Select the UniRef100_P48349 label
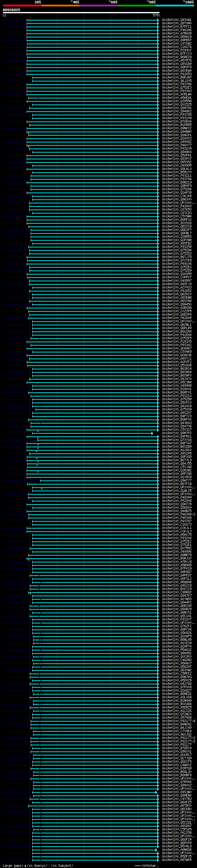 177,497
